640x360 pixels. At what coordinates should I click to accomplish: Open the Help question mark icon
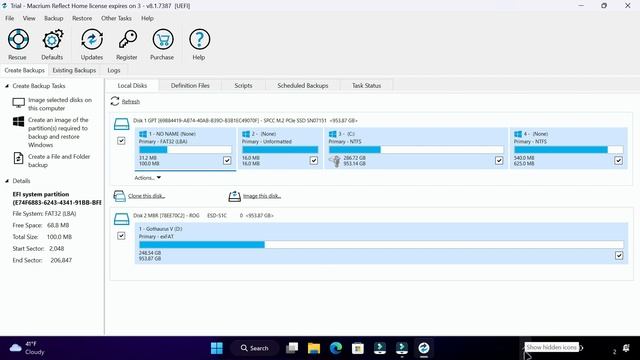(199, 40)
